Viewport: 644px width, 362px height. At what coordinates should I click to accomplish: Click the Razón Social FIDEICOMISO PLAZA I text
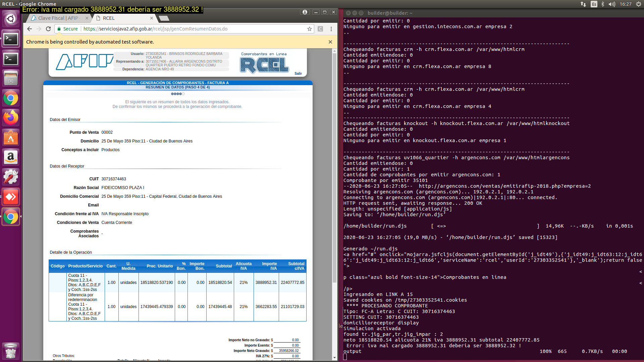pos(123,188)
